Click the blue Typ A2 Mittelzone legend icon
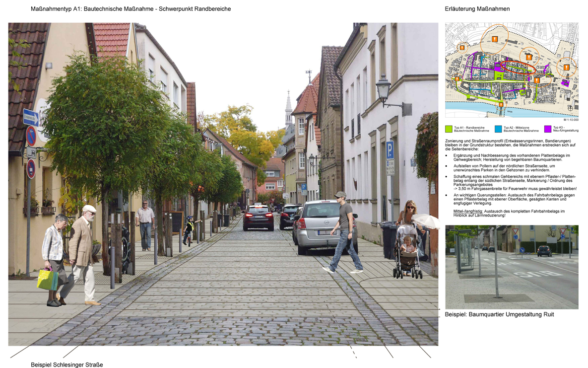Image resolution: width=588 pixels, height=368 pixels. click(x=498, y=130)
